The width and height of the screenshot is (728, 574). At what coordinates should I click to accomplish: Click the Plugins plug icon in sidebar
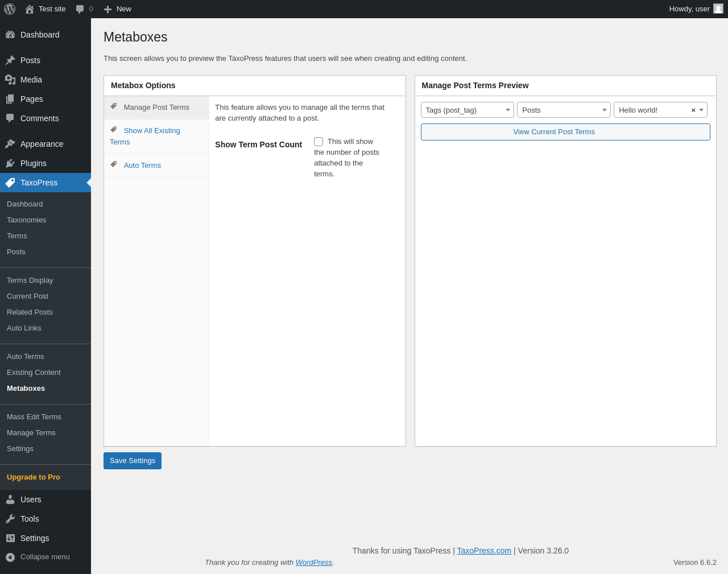pyautogui.click(x=10, y=163)
